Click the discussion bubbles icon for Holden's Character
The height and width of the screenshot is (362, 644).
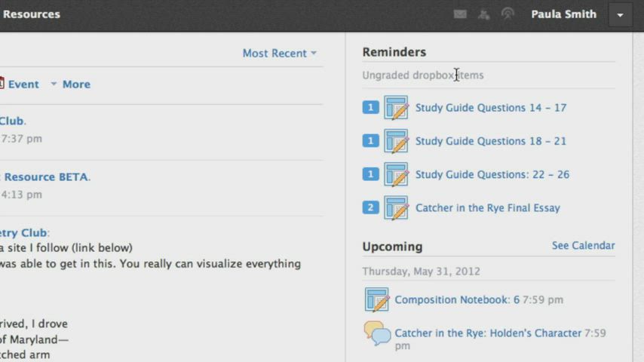377,333
